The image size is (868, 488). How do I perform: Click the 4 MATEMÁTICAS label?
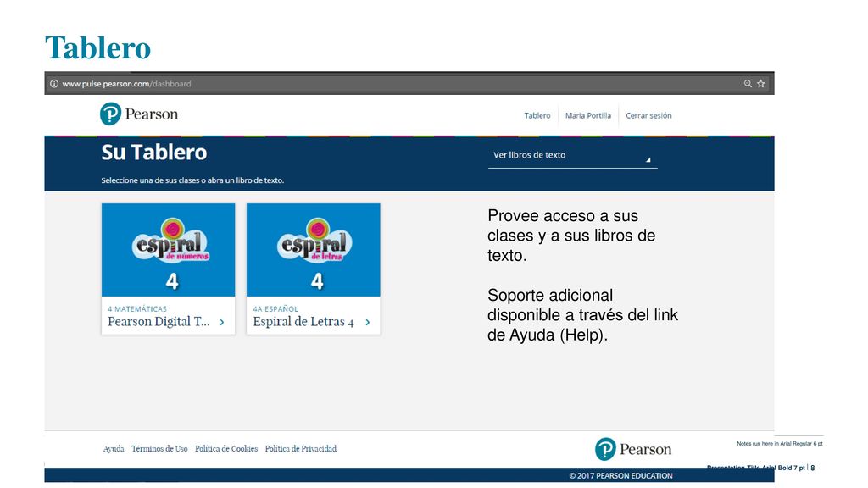pos(137,308)
